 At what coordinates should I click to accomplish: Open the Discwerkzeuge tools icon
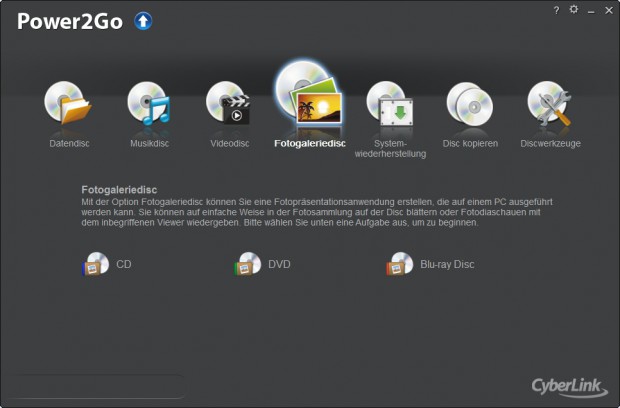pos(550,105)
